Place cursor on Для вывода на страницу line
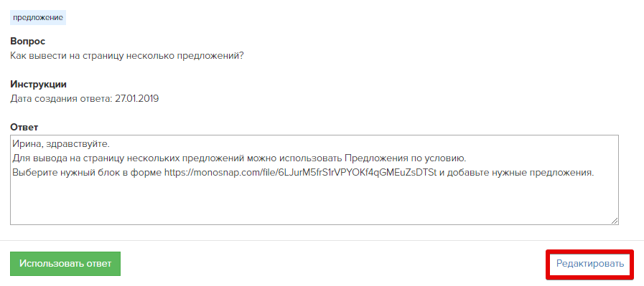This screenshot has height=286, width=644. pos(239,158)
